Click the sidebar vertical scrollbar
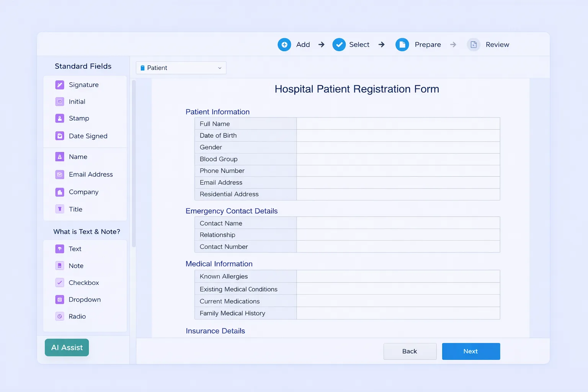Screen dimensions: 588x392 click(x=134, y=164)
